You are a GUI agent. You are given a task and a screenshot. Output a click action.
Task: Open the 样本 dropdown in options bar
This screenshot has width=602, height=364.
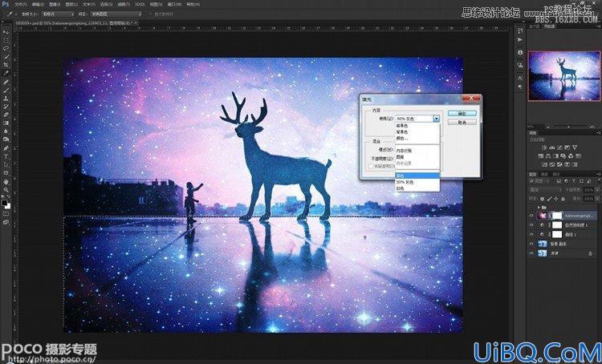(116, 14)
